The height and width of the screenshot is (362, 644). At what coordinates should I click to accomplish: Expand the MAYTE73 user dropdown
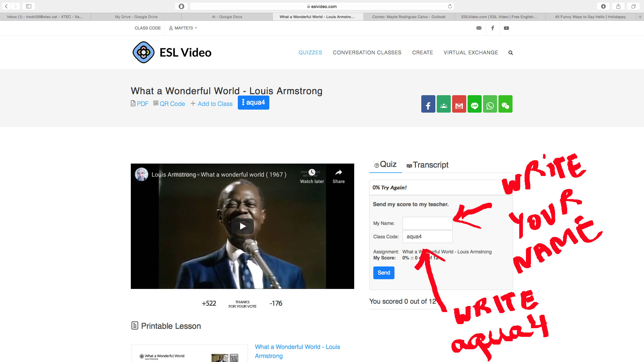[183, 28]
